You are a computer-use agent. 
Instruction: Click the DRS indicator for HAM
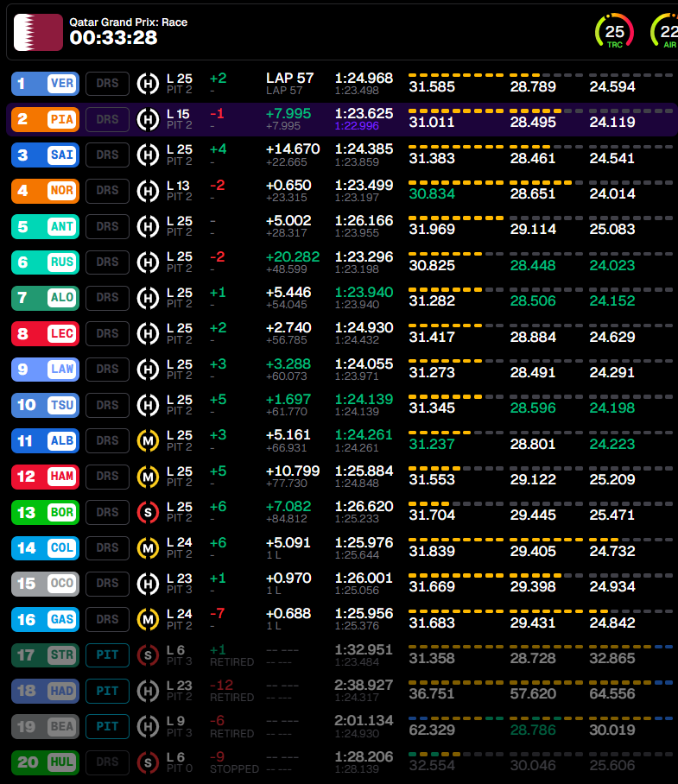click(107, 477)
